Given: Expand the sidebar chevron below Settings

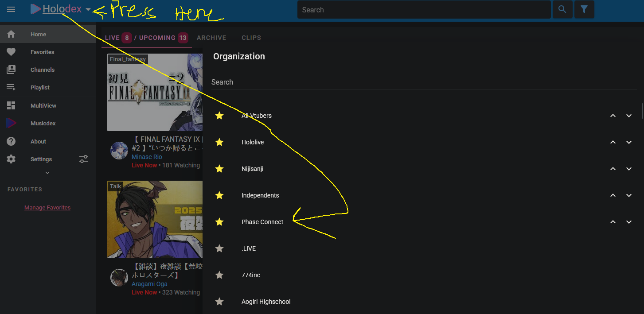Looking at the screenshot, I should pos(47,173).
